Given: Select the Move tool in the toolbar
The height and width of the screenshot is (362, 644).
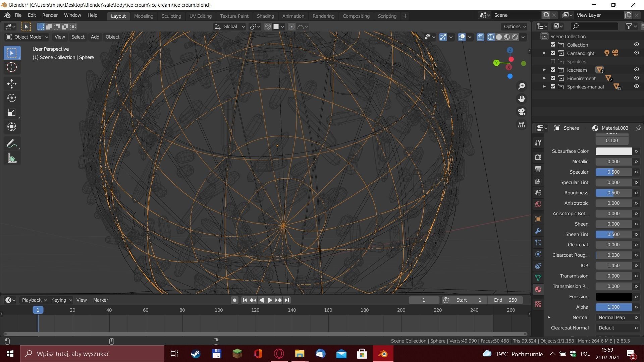Looking at the screenshot, I should coord(12,83).
